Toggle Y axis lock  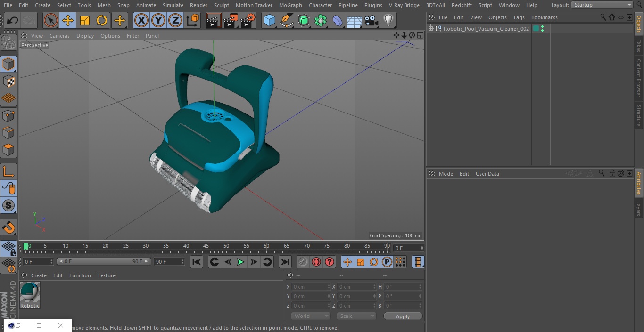click(x=158, y=21)
